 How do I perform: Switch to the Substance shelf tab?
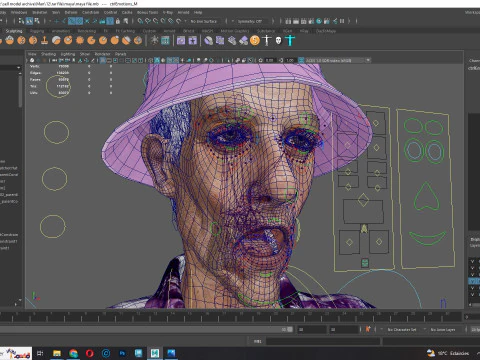click(266, 31)
